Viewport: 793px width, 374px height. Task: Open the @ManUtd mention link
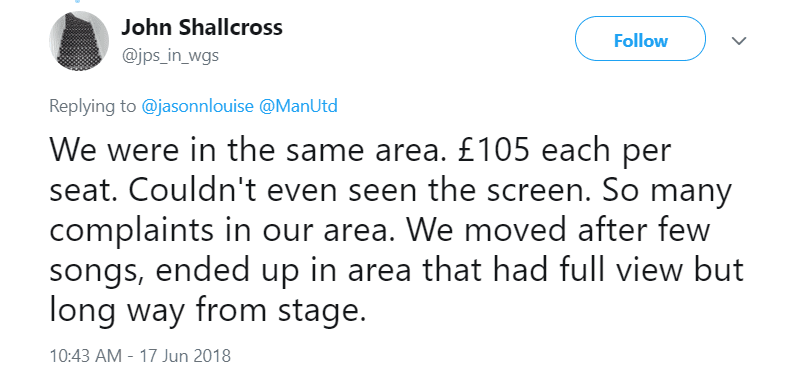(x=298, y=106)
